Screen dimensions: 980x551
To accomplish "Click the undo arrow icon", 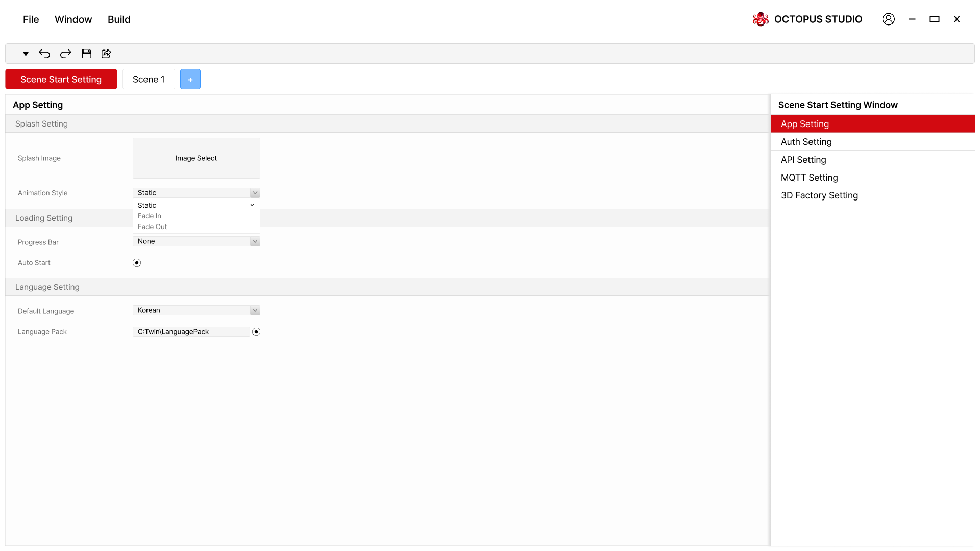I will coord(44,54).
